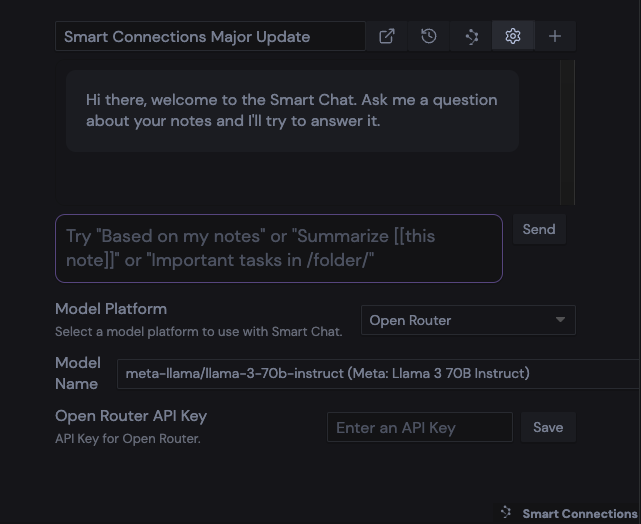Click Smart Connections status bar icon
Image resolution: width=641 pixels, height=524 pixels.
pos(506,513)
